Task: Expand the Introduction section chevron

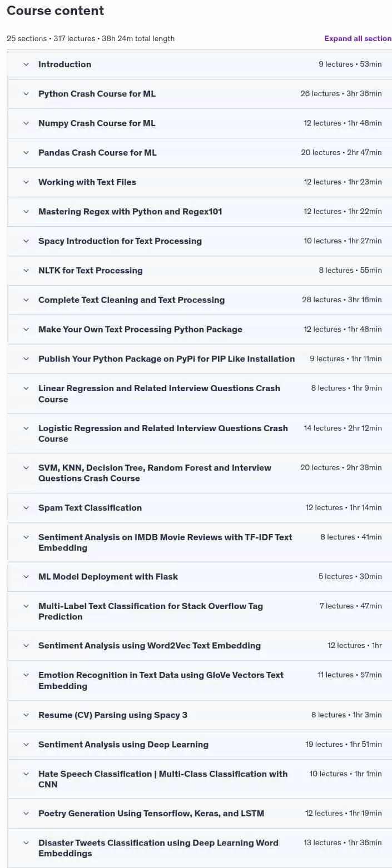Action: 26,64
